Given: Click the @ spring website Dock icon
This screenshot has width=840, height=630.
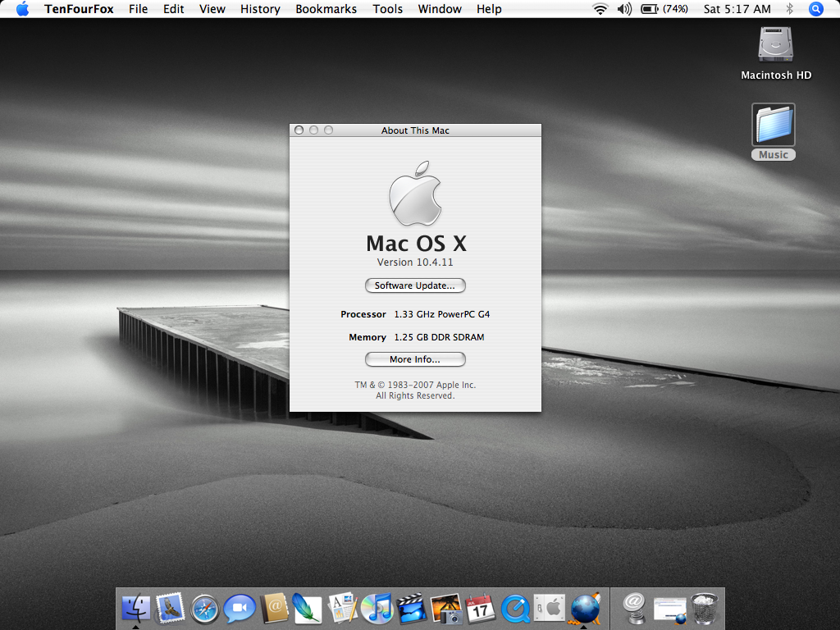Looking at the screenshot, I should point(634,609).
